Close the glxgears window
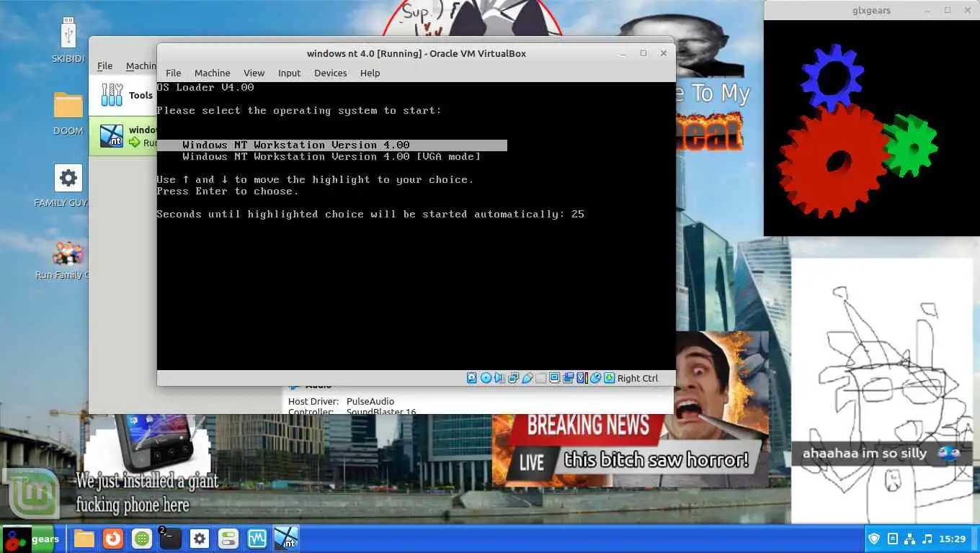The width and height of the screenshot is (980, 553). tap(967, 10)
